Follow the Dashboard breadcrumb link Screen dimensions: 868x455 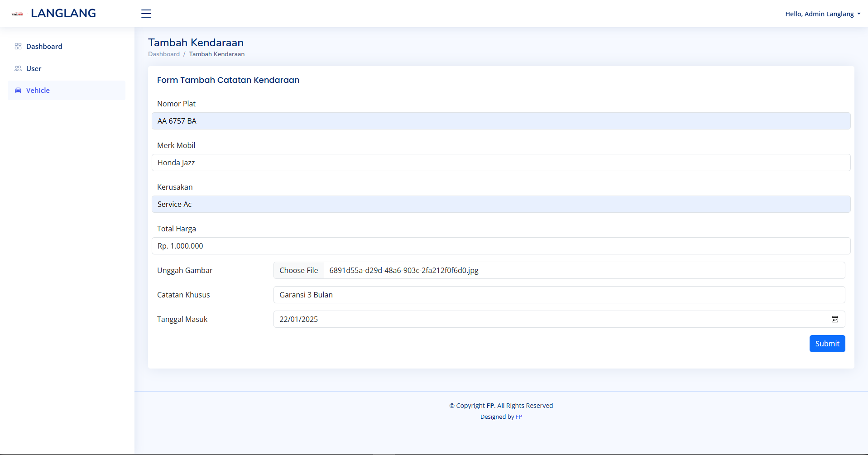[x=163, y=54]
